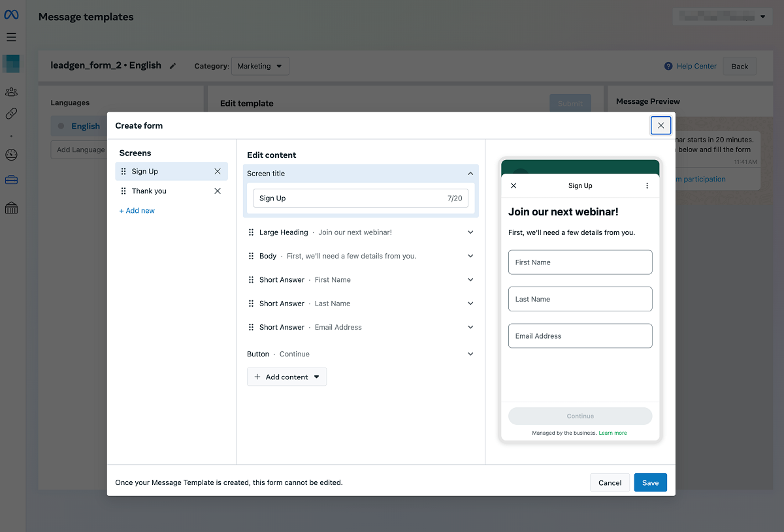Screen dimensions: 784x532
Task: Expand the Button Continue row
Action: (470, 354)
